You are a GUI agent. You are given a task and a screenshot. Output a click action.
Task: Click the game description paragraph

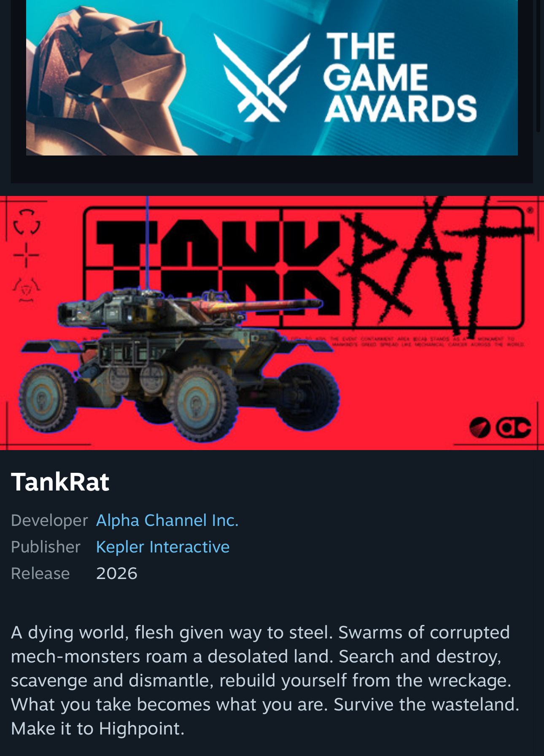coord(265,681)
